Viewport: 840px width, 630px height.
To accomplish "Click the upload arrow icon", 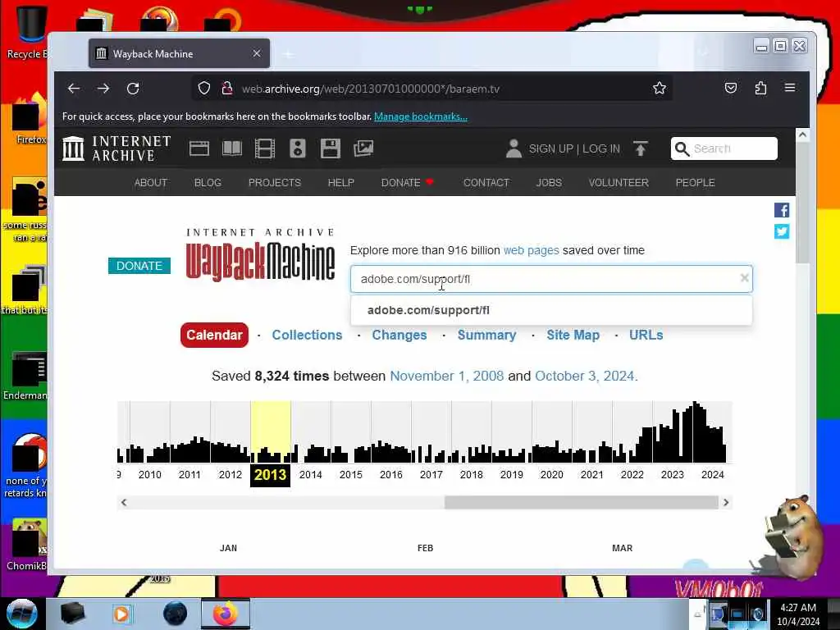I will (640, 148).
